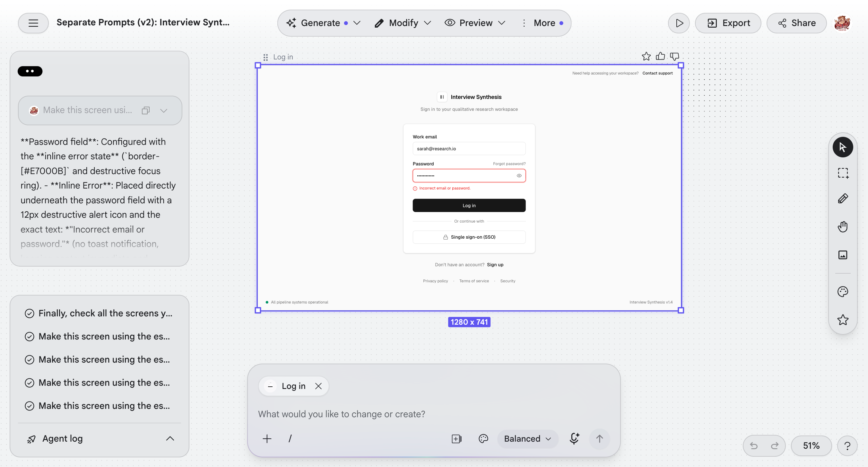
Task: Favorite the Log in frame with star
Action: [x=646, y=56]
